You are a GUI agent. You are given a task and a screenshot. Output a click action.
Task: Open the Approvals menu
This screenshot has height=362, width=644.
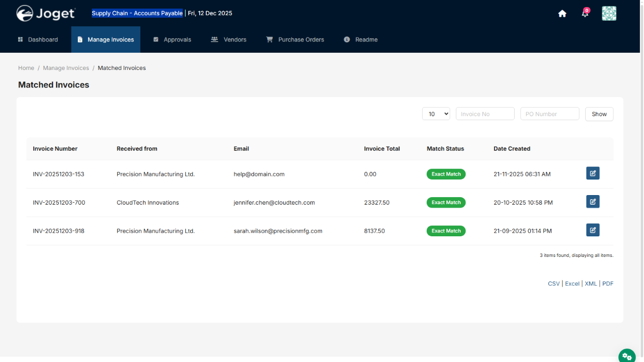tap(172, 40)
